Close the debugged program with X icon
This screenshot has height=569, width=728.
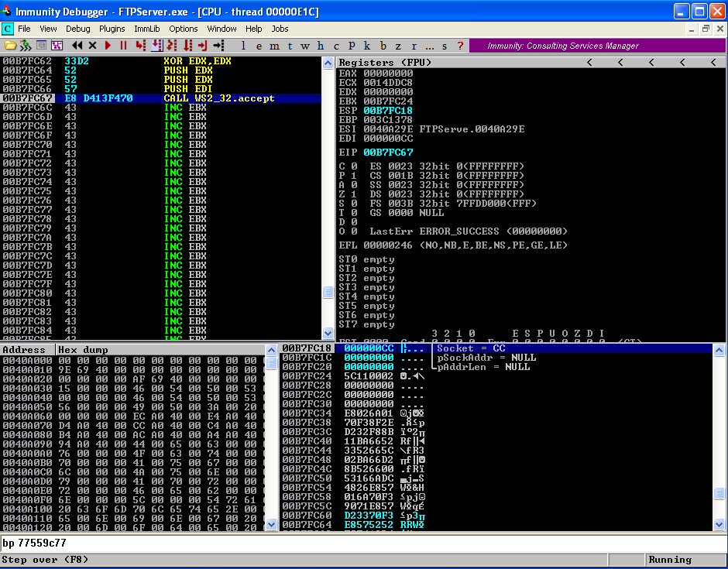click(92, 46)
